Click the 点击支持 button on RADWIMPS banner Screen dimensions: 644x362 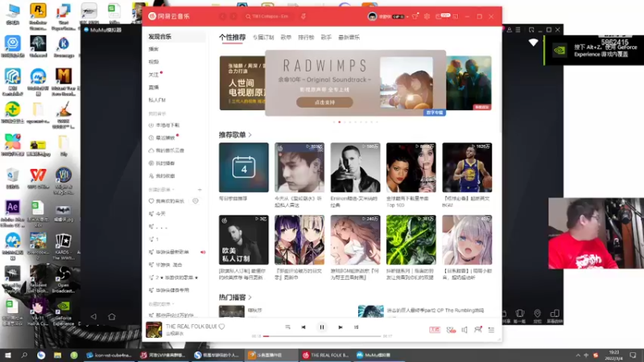pos(324,102)
